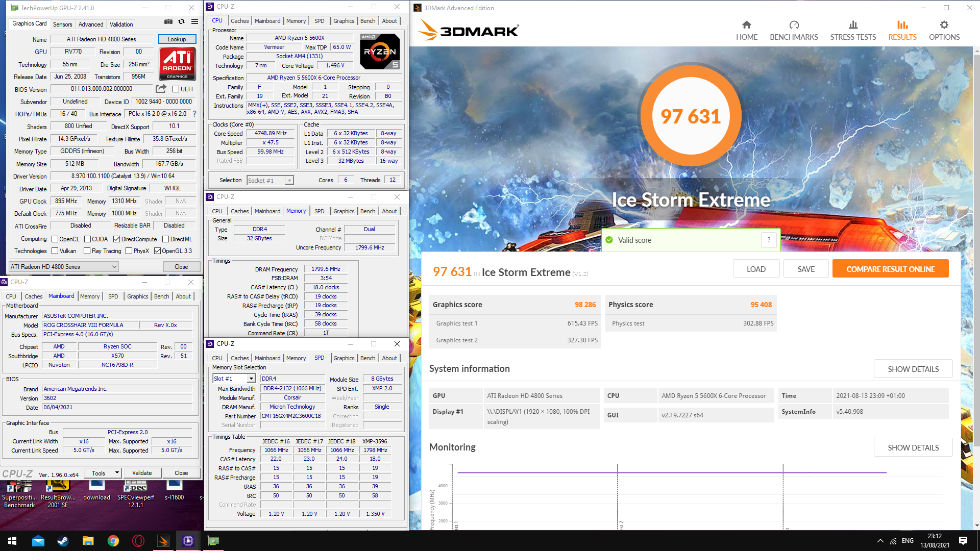Viewport: 980px width, 551px height.
Task: Toggle the CUDA checkbox
Action: pos(87,239)
